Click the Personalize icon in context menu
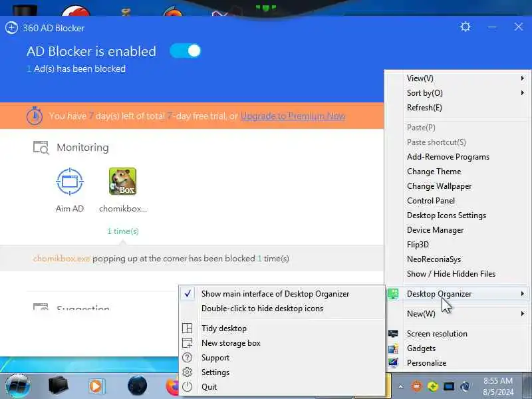The image size is (532, 399). (x=393, y=362)
